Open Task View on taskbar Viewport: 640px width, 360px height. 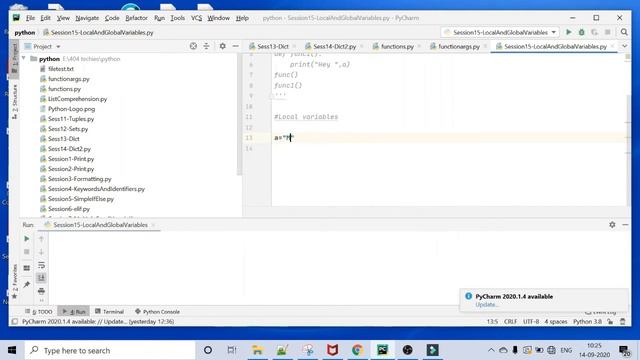point(232,350)
